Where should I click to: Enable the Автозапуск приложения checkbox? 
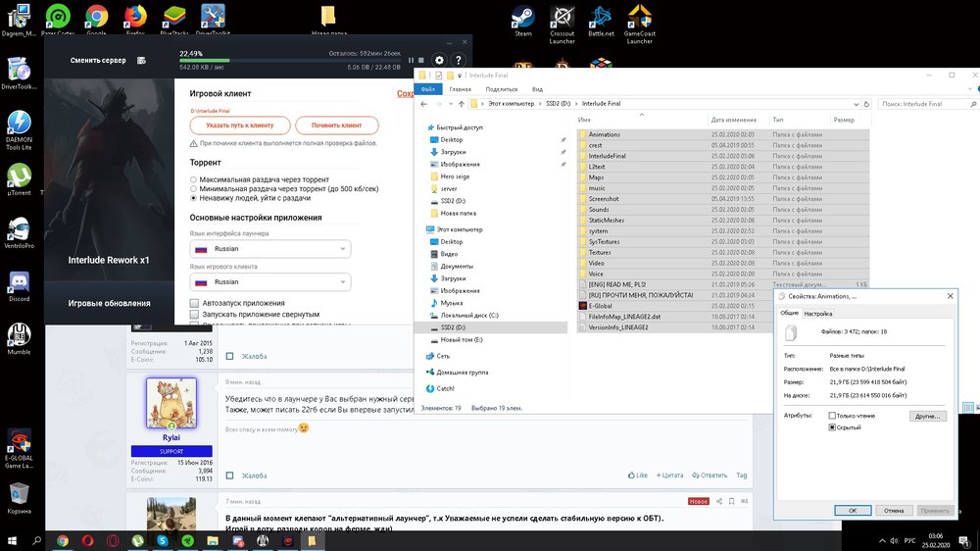(194, 303)
